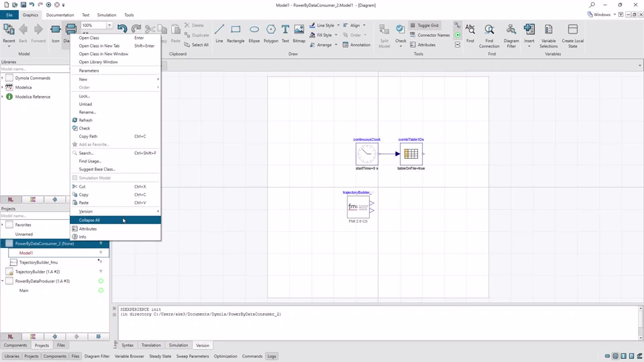Open the Variable Browser panel button
The image size is (644, 362).
[x=129, y=356]
